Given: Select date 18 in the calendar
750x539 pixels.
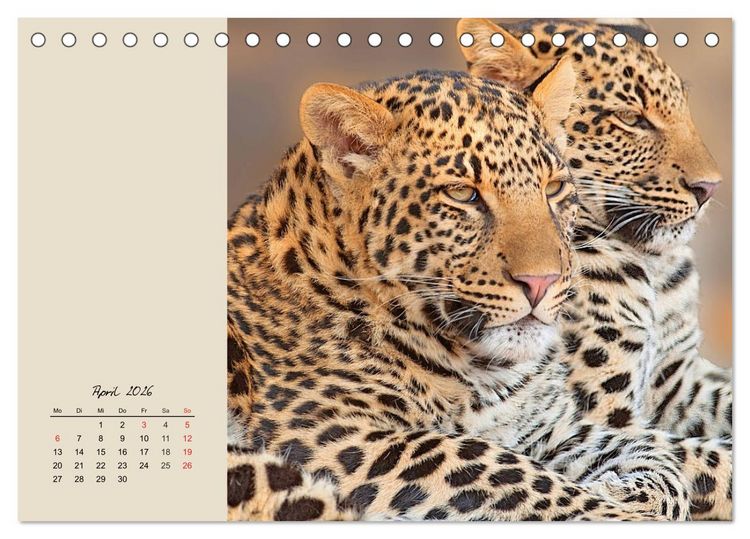Looking at the screenshot, I should pyautogui.click(x=165, y=452).
